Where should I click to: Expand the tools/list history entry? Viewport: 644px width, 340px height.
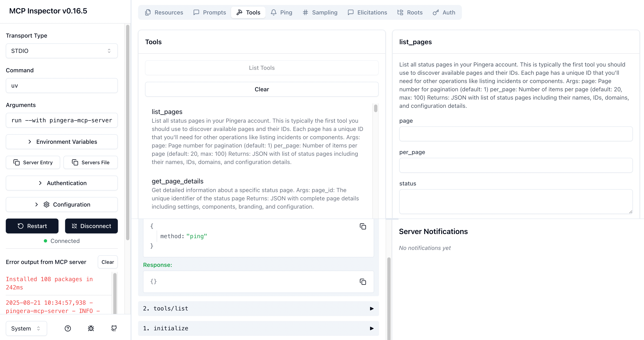[x=258, y=309]
